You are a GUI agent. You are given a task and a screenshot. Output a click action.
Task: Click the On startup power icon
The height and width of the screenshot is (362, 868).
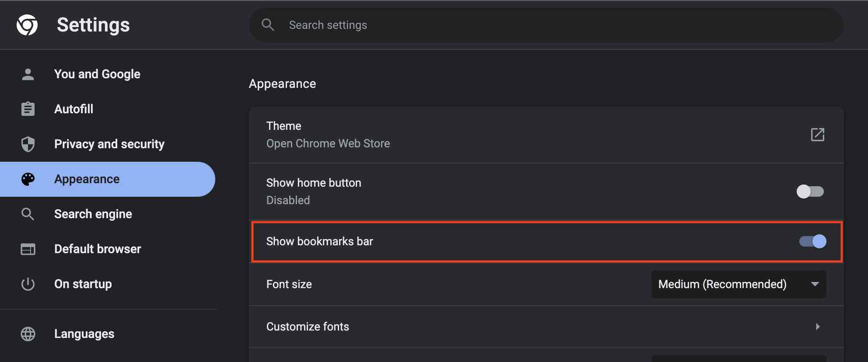(28, 284)
